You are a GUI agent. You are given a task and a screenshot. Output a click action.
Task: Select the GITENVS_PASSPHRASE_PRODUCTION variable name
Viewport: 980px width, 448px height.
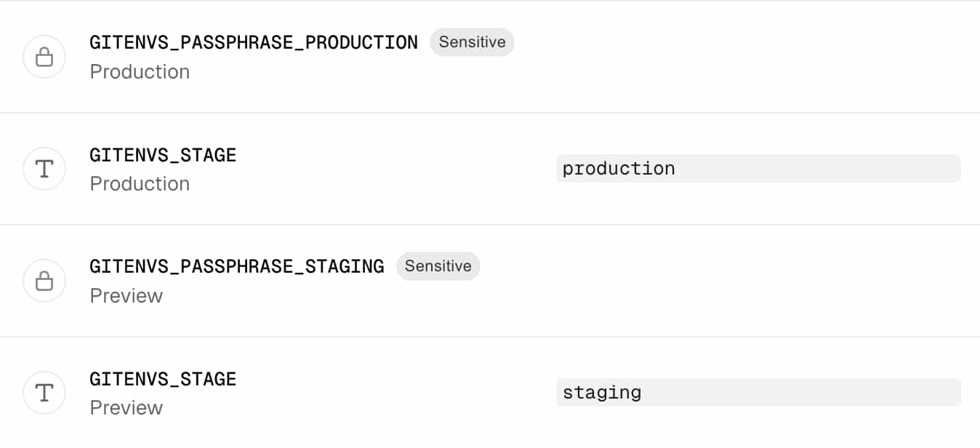[x=253, y=42]
